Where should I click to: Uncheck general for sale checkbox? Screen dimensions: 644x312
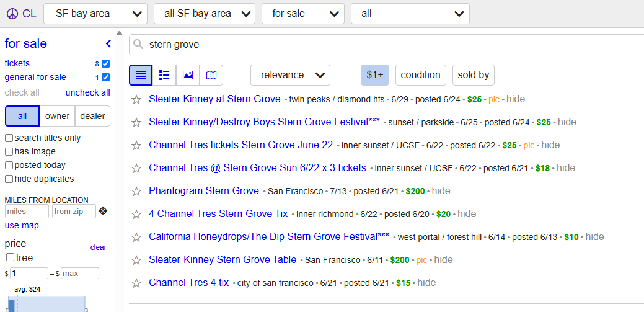tap(105, 78)
